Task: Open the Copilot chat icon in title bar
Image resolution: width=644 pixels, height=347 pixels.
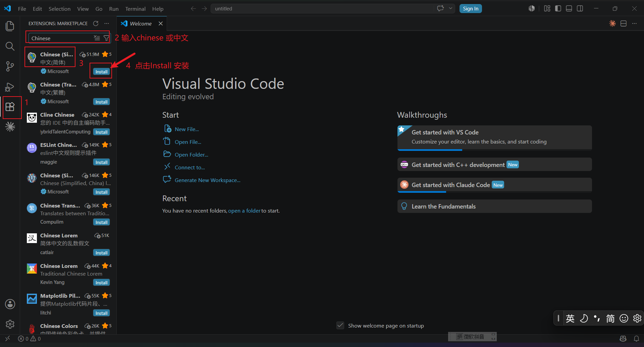Action: pyautogui.click(x=440, y=8)
